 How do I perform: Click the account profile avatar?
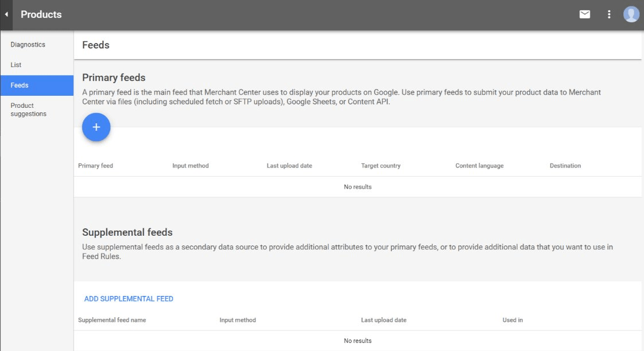631,14
